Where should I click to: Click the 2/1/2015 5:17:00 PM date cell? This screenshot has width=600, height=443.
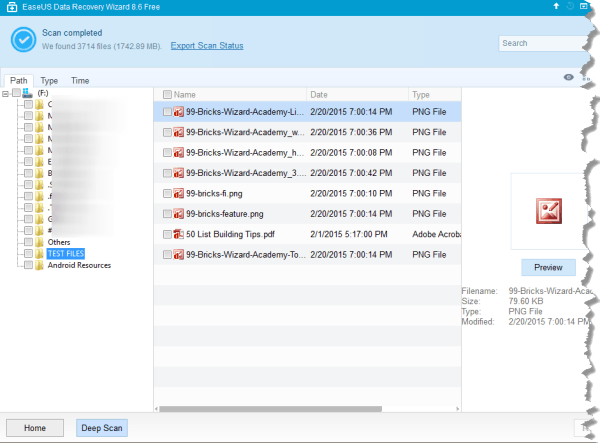(349, 234)
